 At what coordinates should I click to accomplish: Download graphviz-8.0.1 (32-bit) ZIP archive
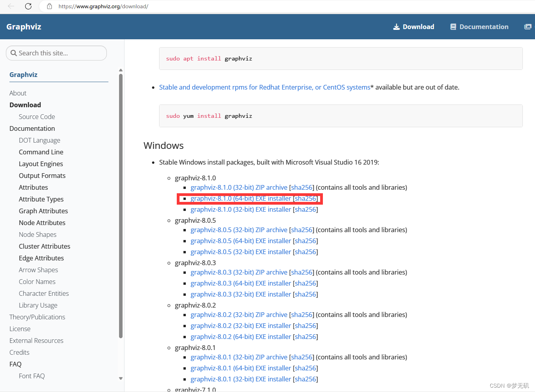[239, 357]
